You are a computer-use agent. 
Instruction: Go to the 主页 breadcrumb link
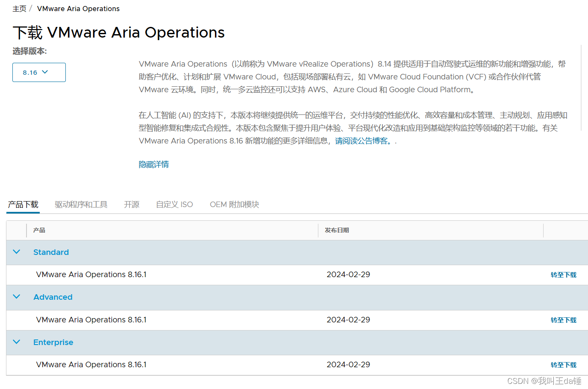19,9
